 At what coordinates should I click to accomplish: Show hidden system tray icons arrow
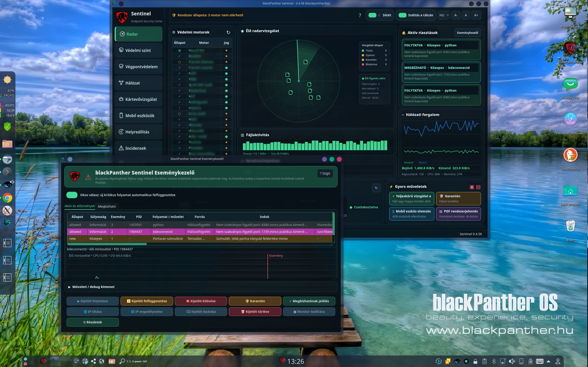coord(548,361)
